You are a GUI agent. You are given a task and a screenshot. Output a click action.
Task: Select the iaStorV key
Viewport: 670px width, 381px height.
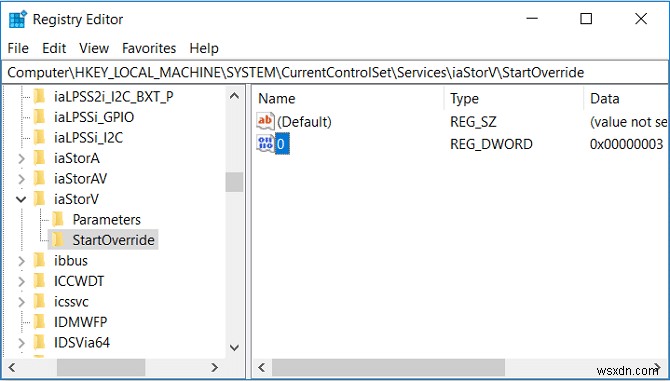[x=76, y=199]
